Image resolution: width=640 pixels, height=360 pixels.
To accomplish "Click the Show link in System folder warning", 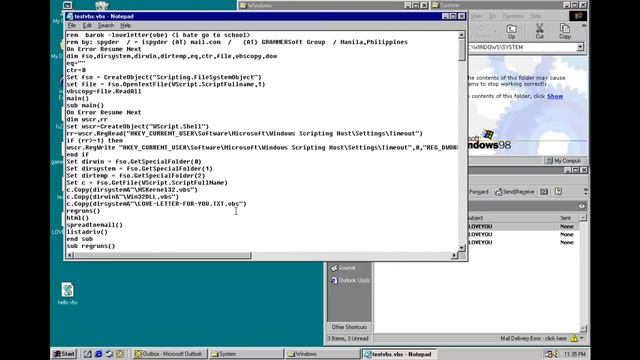I will pyautogui.click(x=555, y=96).
